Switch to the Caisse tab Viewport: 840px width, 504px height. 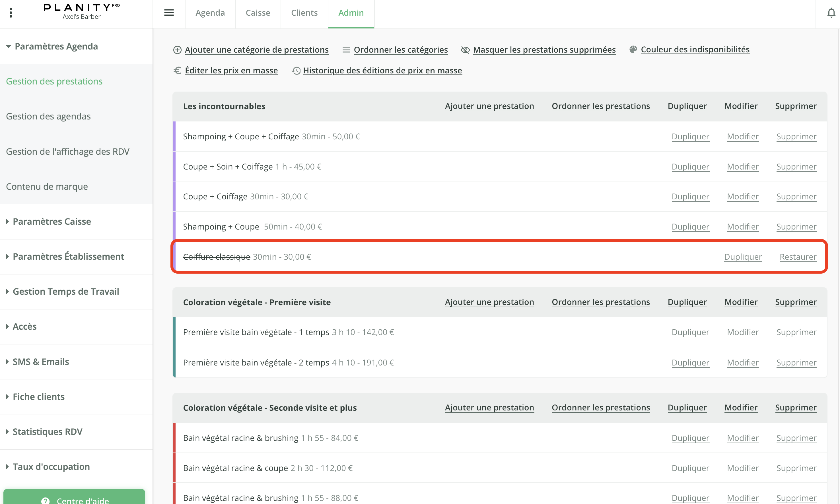click(x=258, y=13)
